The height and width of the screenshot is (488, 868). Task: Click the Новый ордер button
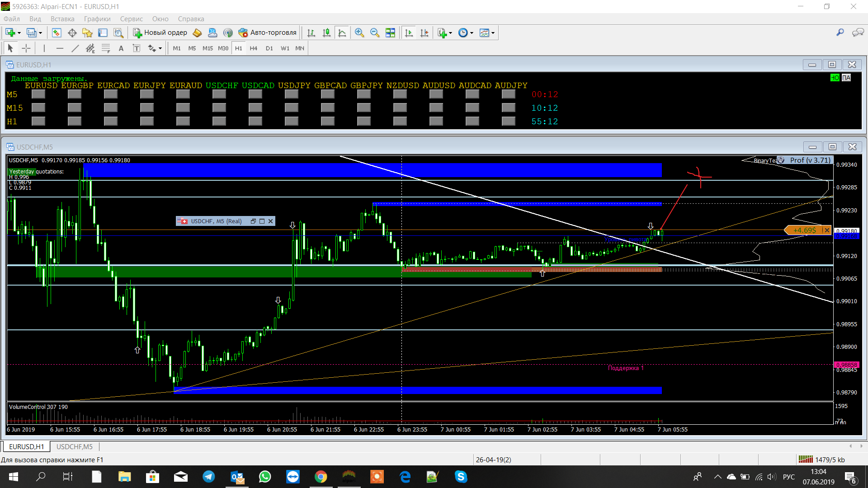pos(160,33)
